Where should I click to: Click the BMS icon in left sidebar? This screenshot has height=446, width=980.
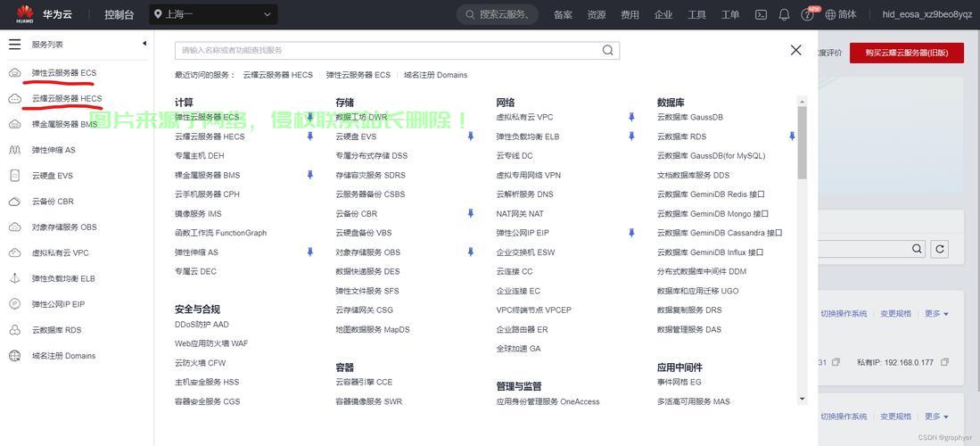click(14, 124)
